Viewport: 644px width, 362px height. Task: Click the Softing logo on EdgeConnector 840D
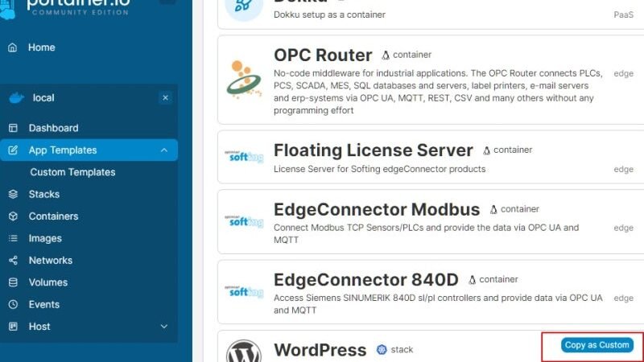pyautogui.click(x=244, y=291)
